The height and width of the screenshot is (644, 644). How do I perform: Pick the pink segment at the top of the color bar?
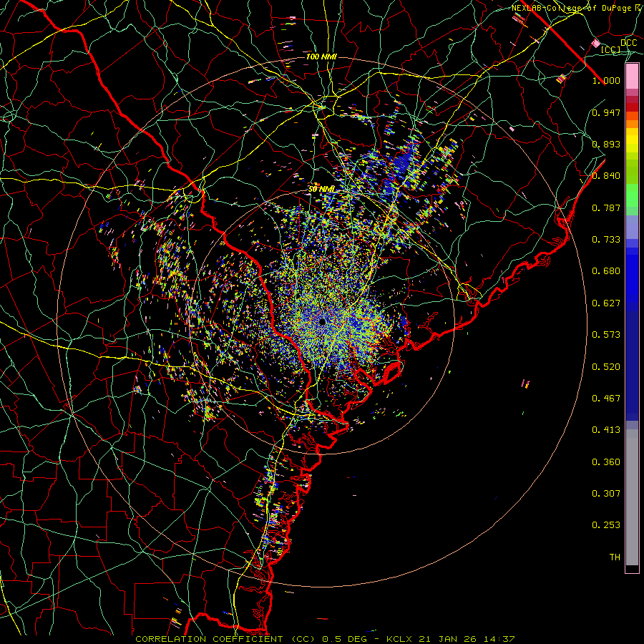point(632,76)
